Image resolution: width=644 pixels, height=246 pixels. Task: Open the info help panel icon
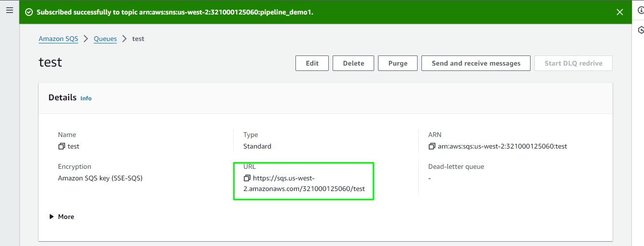point(641,10)
